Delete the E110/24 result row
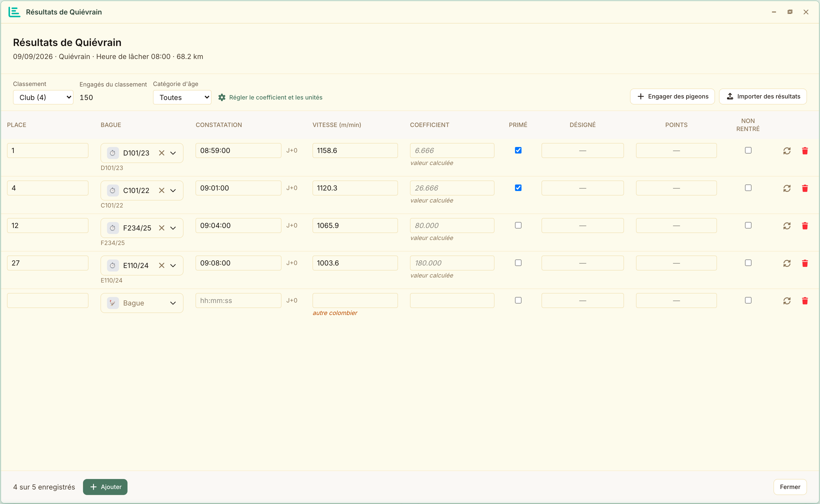Screen dimensions: 820x504 tap(805, 263)
